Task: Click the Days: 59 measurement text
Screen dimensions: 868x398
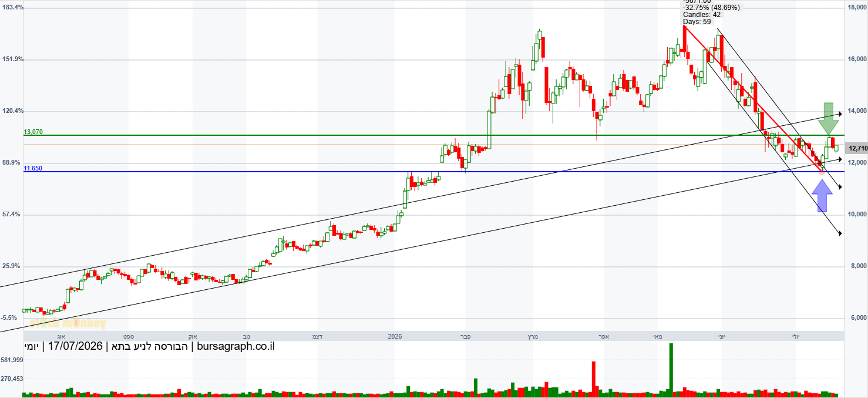Action: click(697, 22)
